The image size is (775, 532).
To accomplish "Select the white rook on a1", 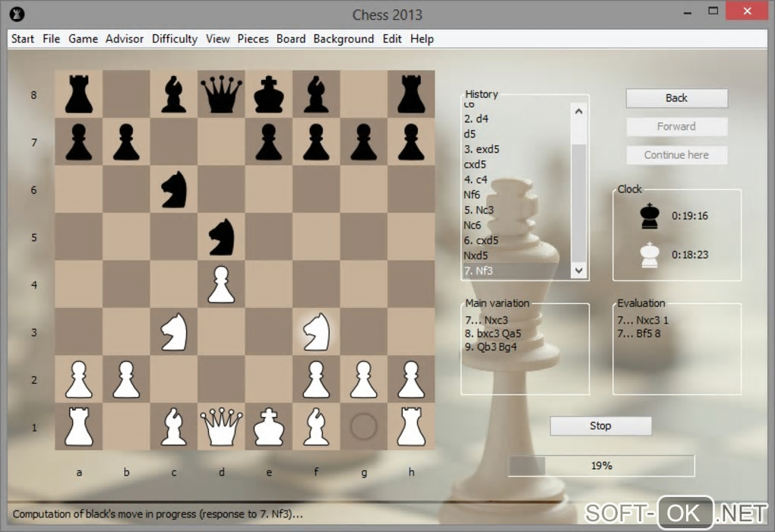I will pyautogui.click(x=78, y=426).
